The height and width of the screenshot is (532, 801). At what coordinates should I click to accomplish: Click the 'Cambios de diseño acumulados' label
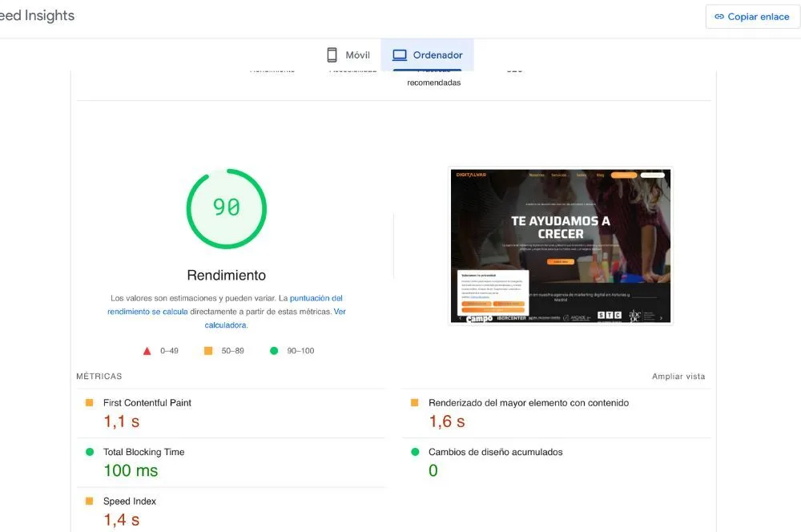[x=496, y=452]
